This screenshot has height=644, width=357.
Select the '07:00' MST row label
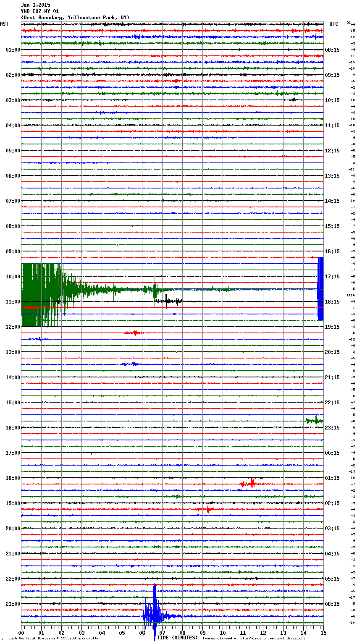[13, 201]
